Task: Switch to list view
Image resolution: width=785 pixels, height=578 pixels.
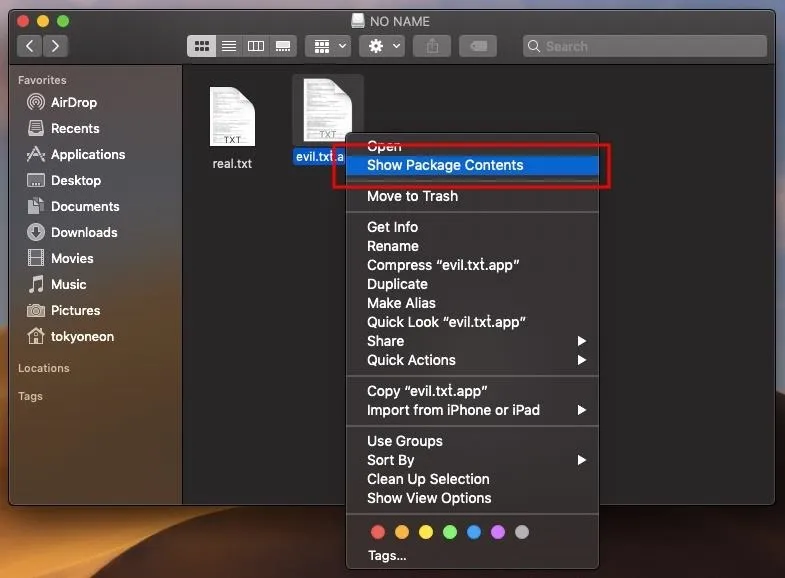Action: coord(229,46)
